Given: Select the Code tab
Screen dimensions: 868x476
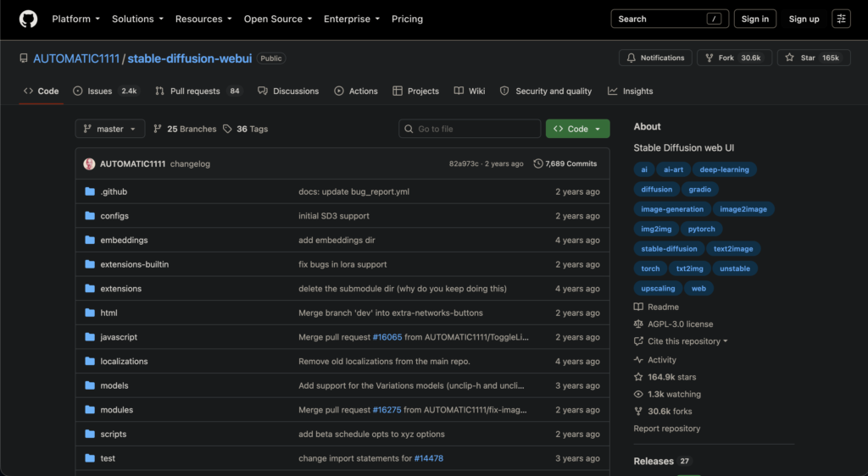Looking at the screenshot, I should pos(42,91).
